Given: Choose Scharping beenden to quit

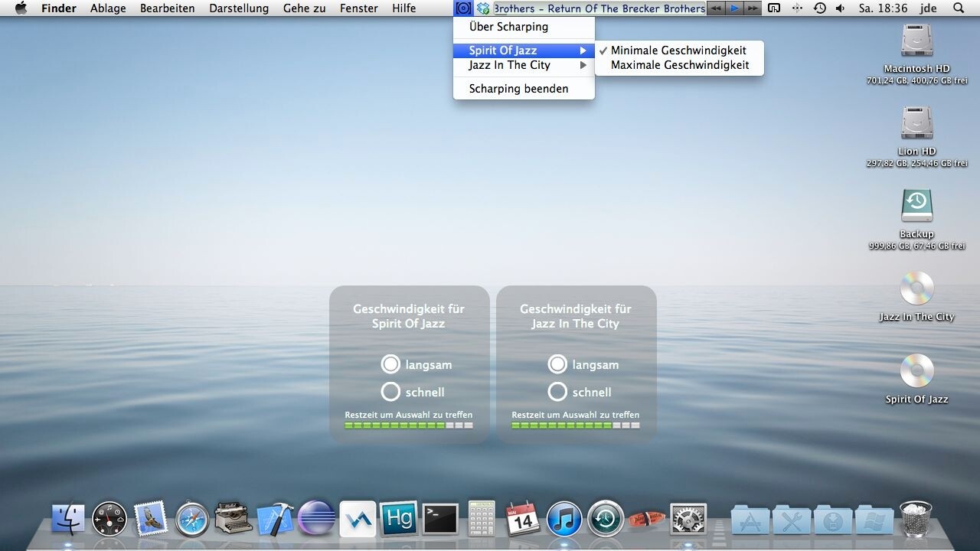Looking at the screenshot, I should [x=524, y=89].
